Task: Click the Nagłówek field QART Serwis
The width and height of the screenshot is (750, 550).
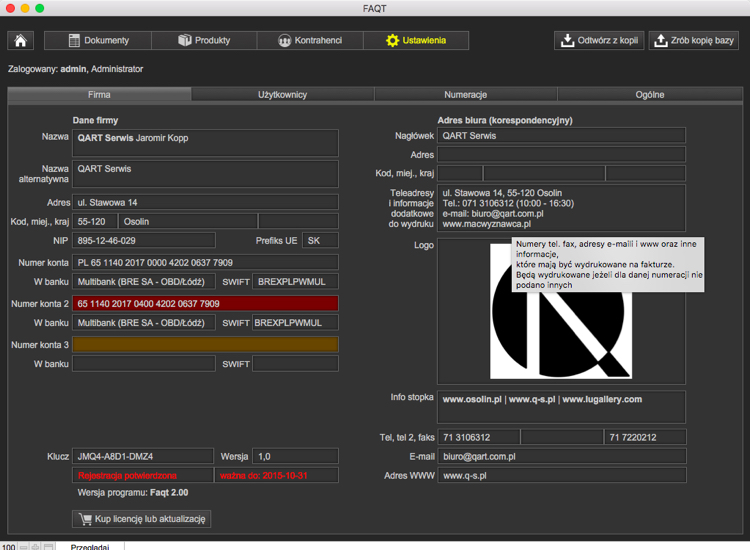Action: (562, 135)
